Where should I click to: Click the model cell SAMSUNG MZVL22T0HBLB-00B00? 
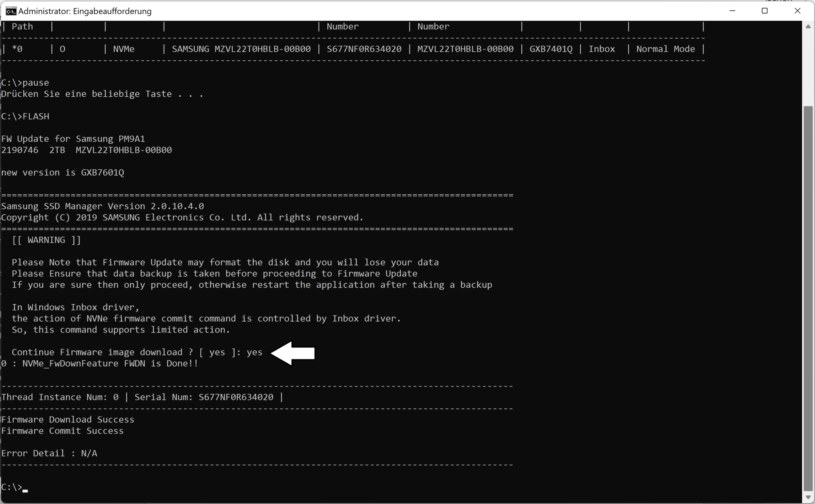tap(241, 49)
